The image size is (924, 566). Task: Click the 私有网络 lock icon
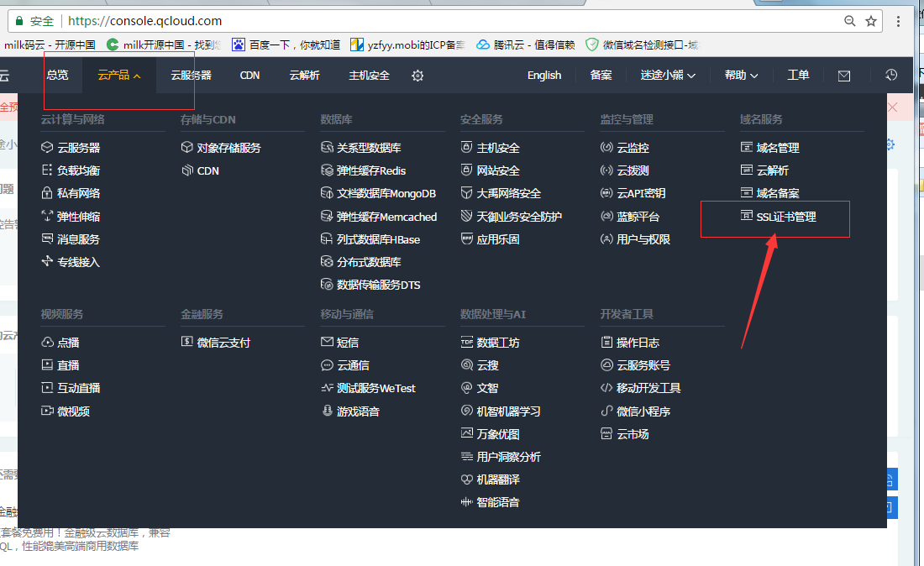point(47,192)
